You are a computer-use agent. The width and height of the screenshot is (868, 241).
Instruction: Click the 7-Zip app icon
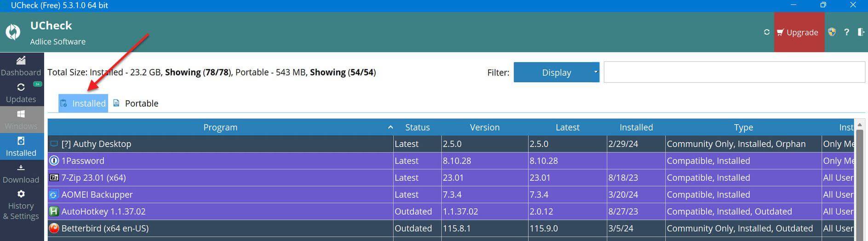click(54, 178)
